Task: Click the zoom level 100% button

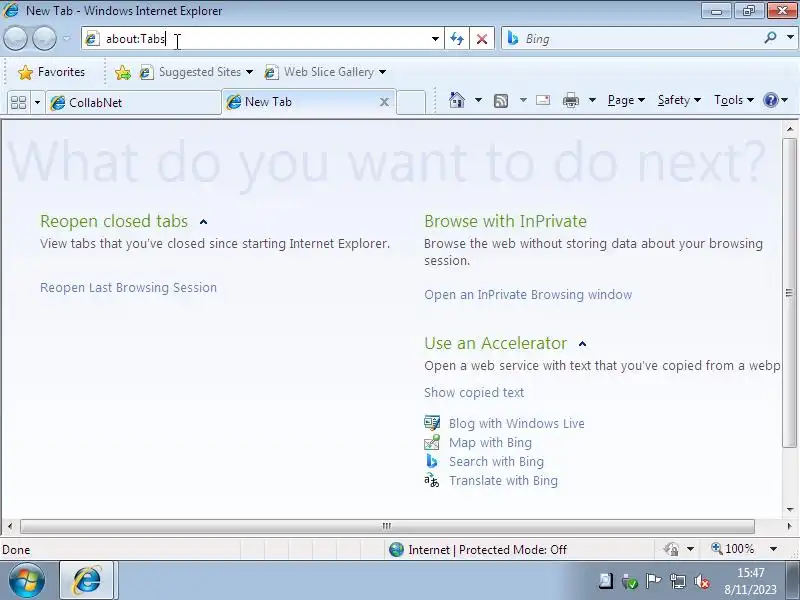Action: point(733,549)
